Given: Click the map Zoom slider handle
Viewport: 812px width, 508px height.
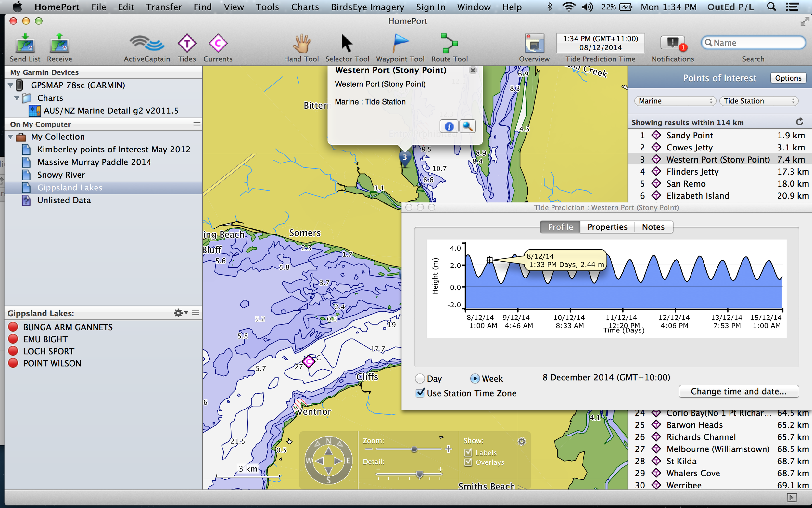Looking at the screenshot, I should [x=414, y=449].
